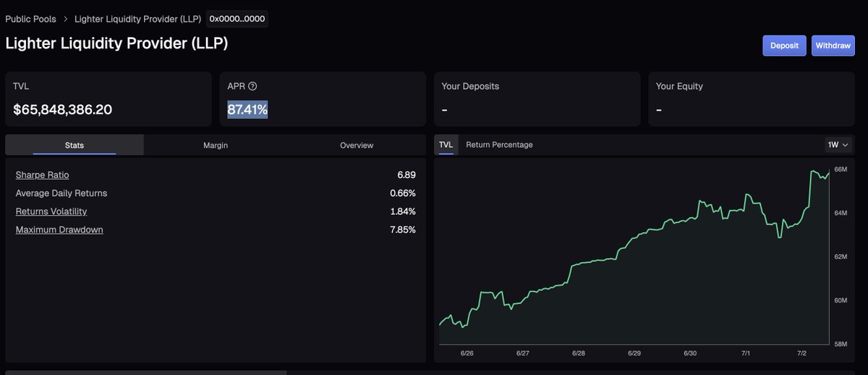Screen dimensions: 868x375
Task: Open the Public Pools breadcrumb link
Action: [x=30, y=19]
